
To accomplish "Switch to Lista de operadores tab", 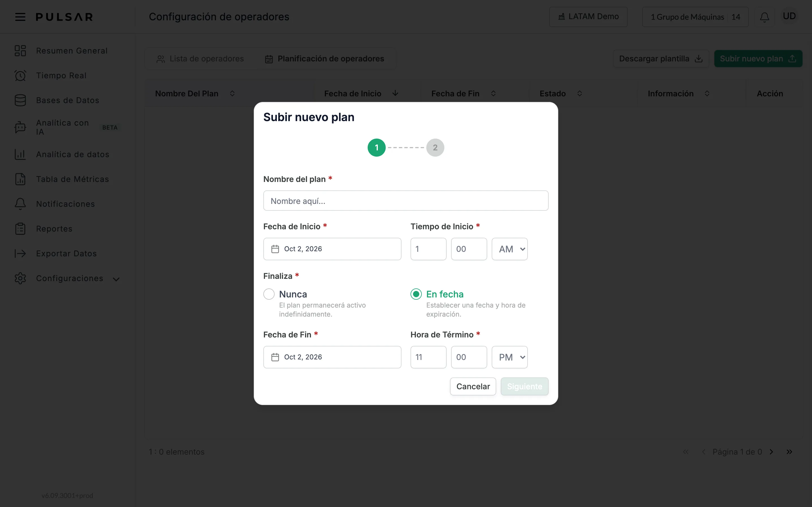I will pos(200,59).
